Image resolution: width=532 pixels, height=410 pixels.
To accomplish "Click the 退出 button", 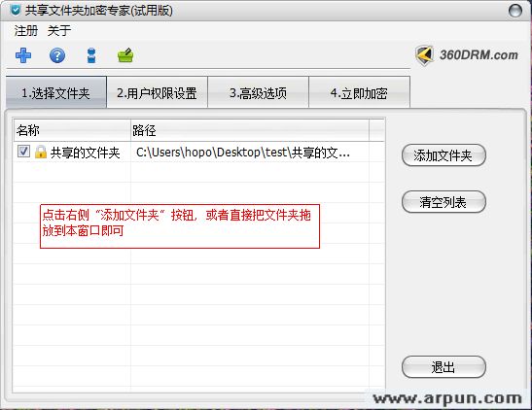I will tap(443, 367).
